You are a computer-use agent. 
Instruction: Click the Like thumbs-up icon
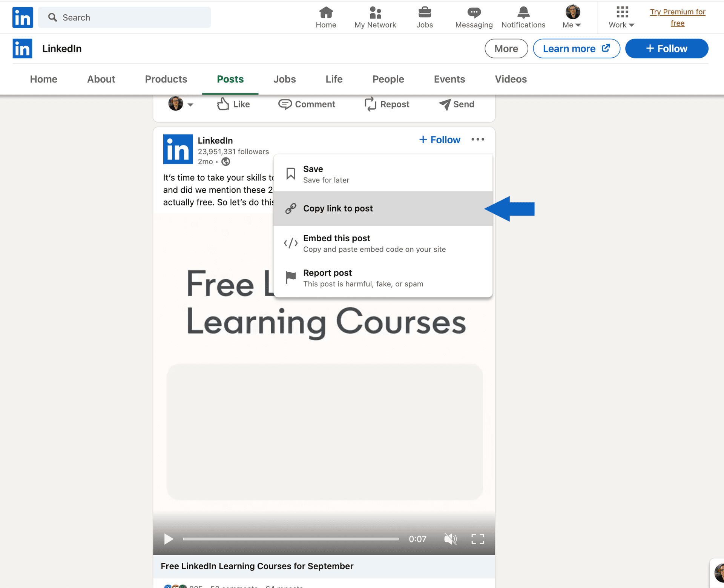223,104
